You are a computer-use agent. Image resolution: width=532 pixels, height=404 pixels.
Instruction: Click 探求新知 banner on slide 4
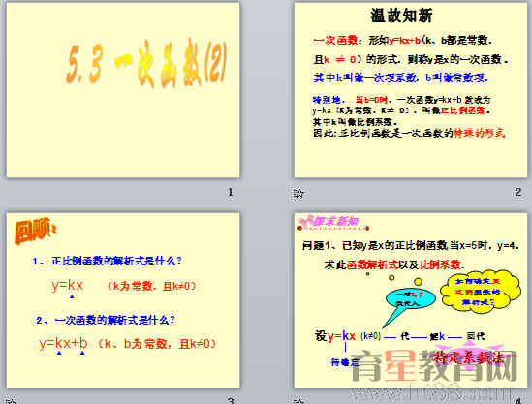[x=333, y=223]
